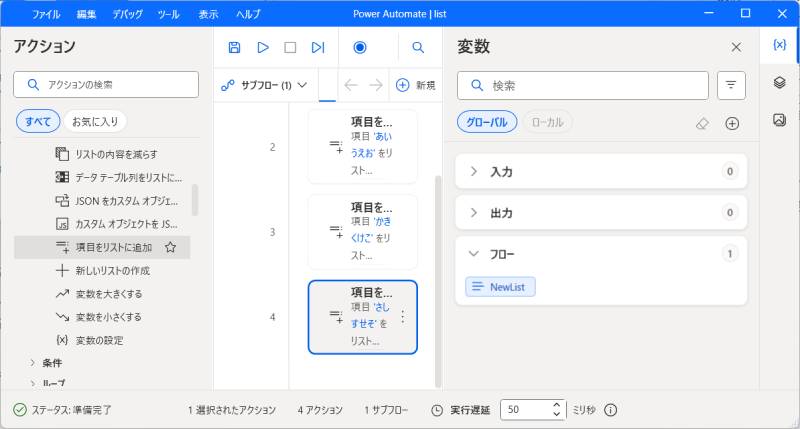Click the redo right arrow icon
Screen dimensions: 800x429
coord(376,85)
